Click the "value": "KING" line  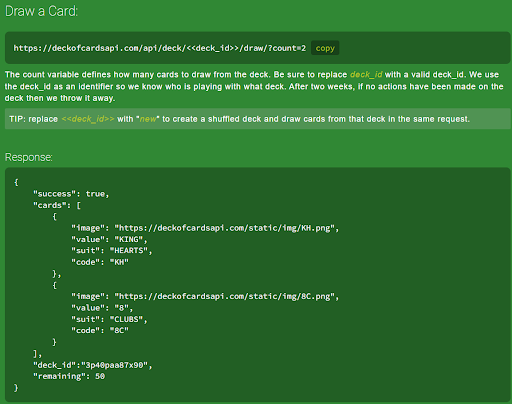pyautogui.click(x=109, y=239)
